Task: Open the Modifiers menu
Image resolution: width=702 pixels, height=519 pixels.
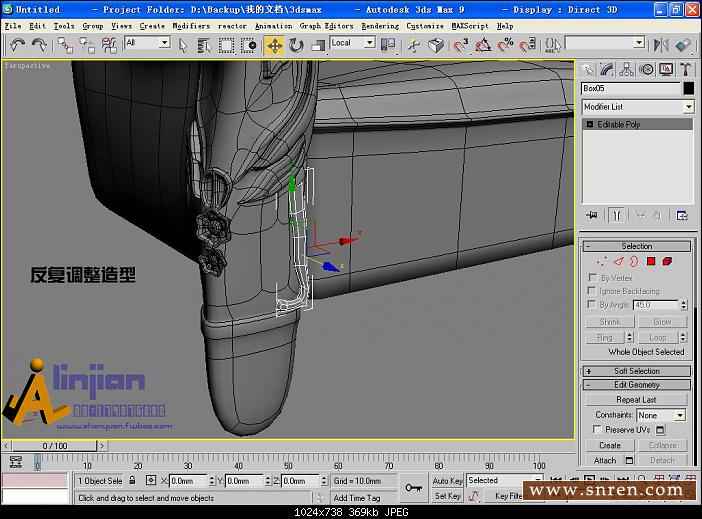Action: 191,26
